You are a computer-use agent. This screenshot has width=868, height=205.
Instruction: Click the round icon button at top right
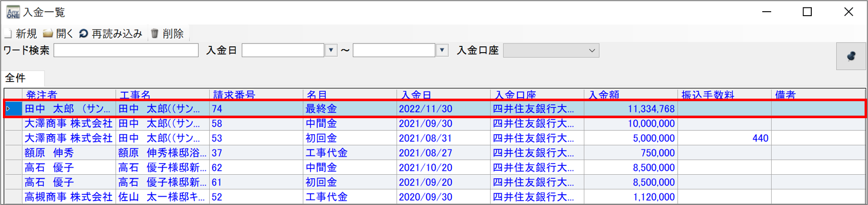pos(851,56)
